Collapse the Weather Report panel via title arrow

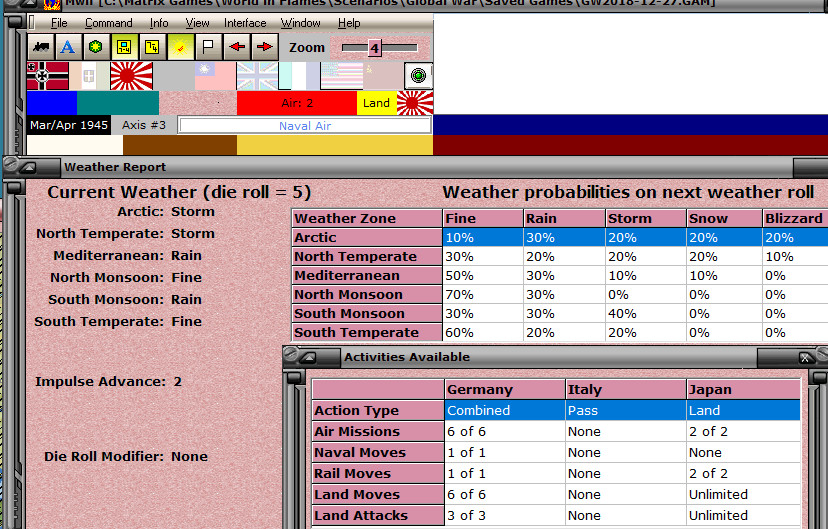(x=29, y=168)
